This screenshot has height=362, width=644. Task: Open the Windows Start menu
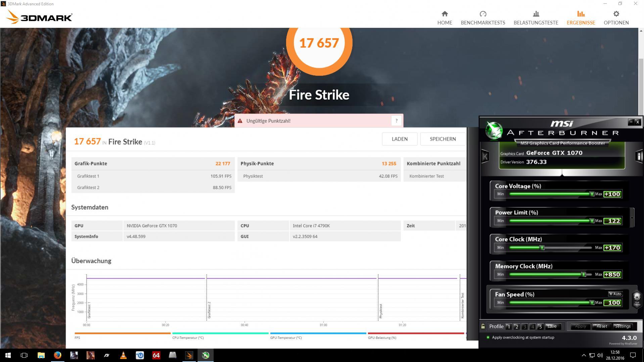(x=8, y=355)
